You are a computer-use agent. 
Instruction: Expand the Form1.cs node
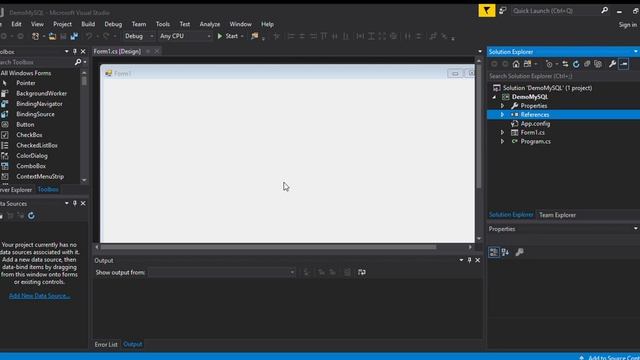(x=502, y=133)
